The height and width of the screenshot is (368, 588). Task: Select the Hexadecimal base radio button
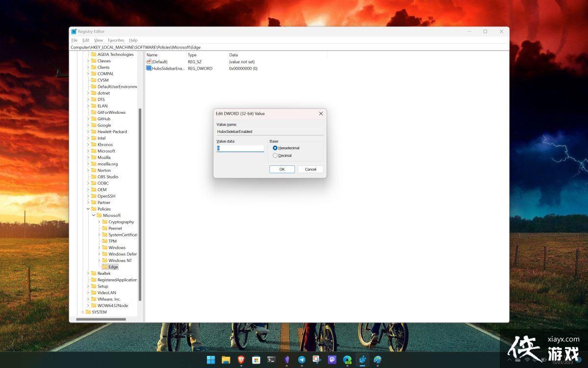(x=275, y=148)
